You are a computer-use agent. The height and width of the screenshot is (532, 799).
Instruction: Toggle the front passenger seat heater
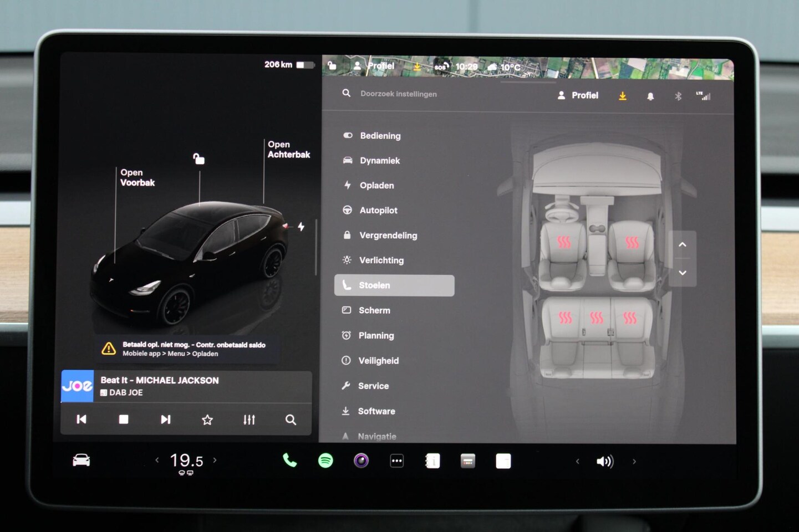click(x=632, y=242)
